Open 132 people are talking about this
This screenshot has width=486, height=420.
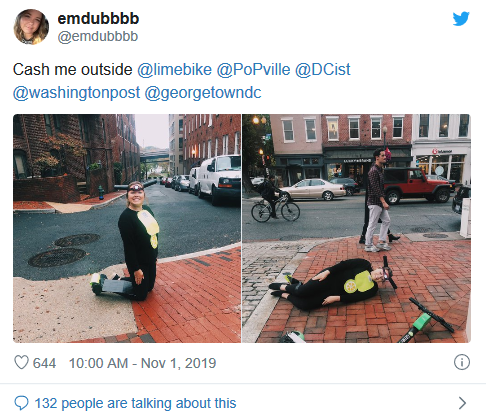[x=135, y=403]
